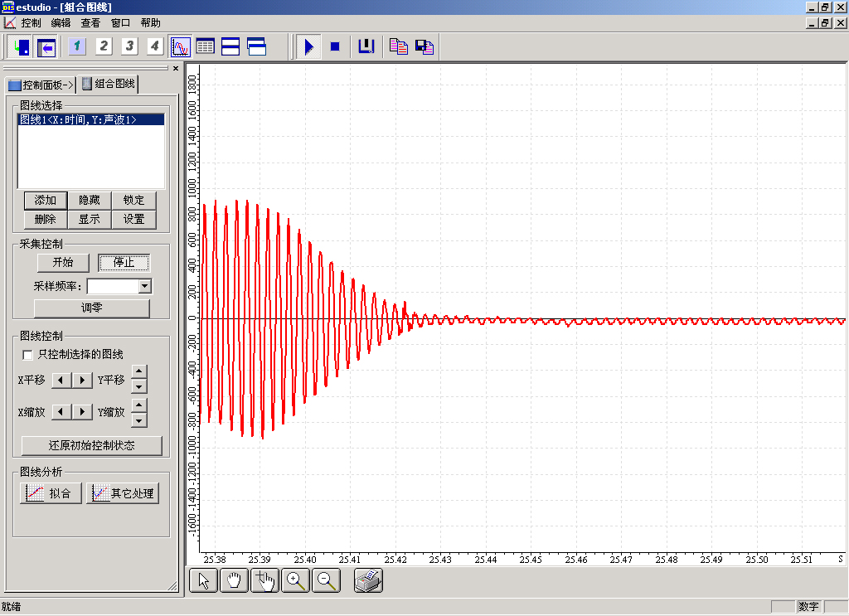The height and width of the screenshot is (616, 849).
Task: Switch to the 控制面板 tab
Action: point(41,85)
